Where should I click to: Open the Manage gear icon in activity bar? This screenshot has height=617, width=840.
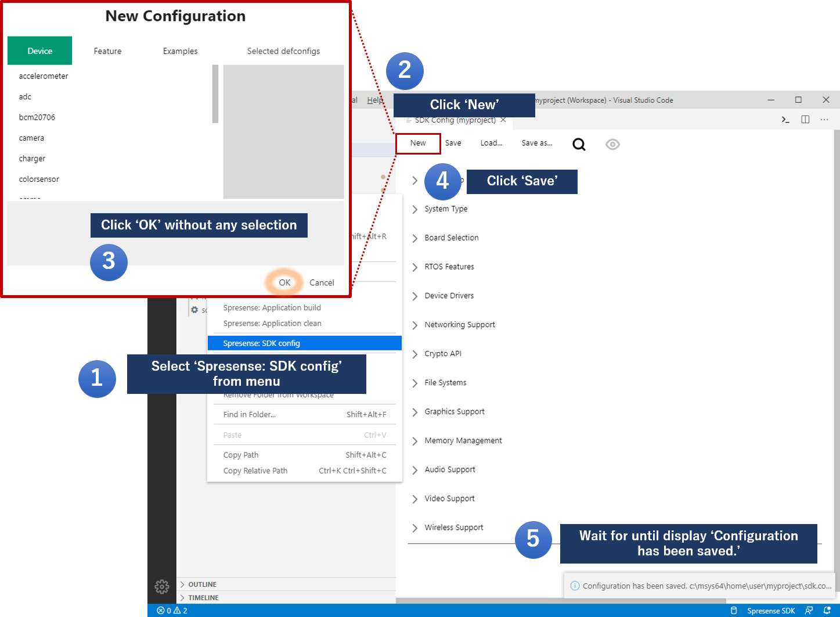click(x=162, y=587)
